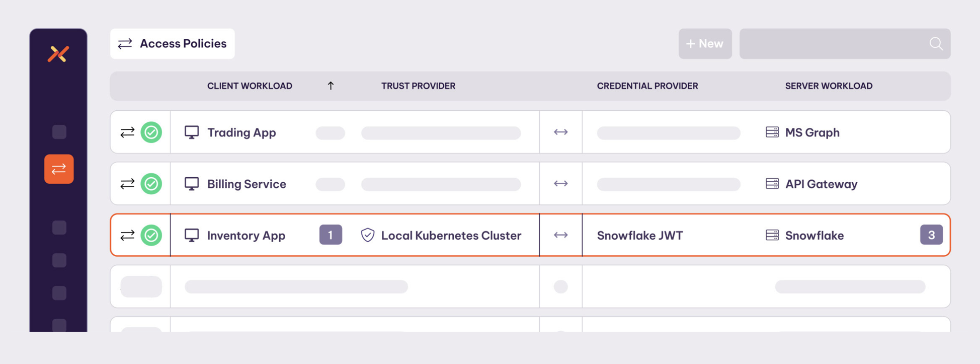This screenshot has height=364, width=980.
Task: Click the Trust Provider column header
Action: [418, 86]
